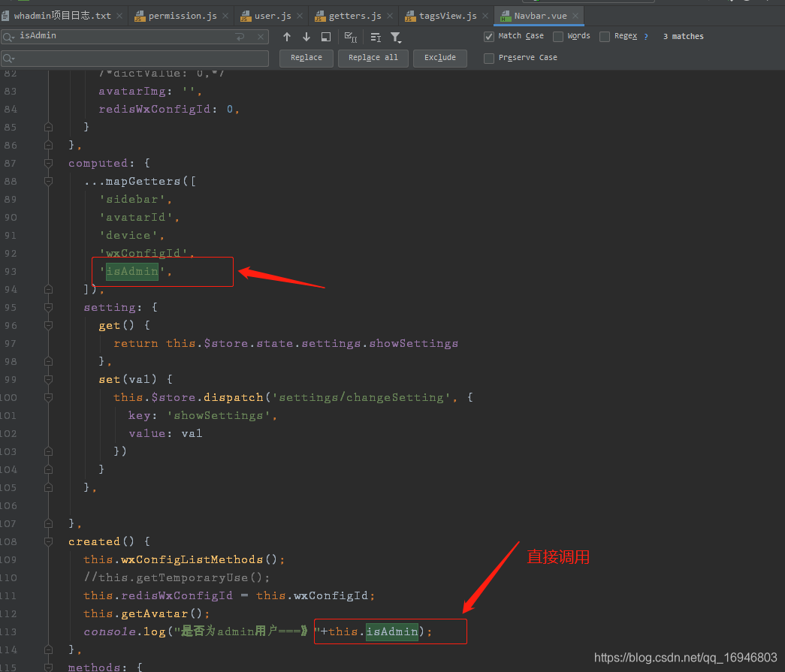Collapse the computed code block fold arrow
Viewport: 785px width, 672px height.
[48, 163]
